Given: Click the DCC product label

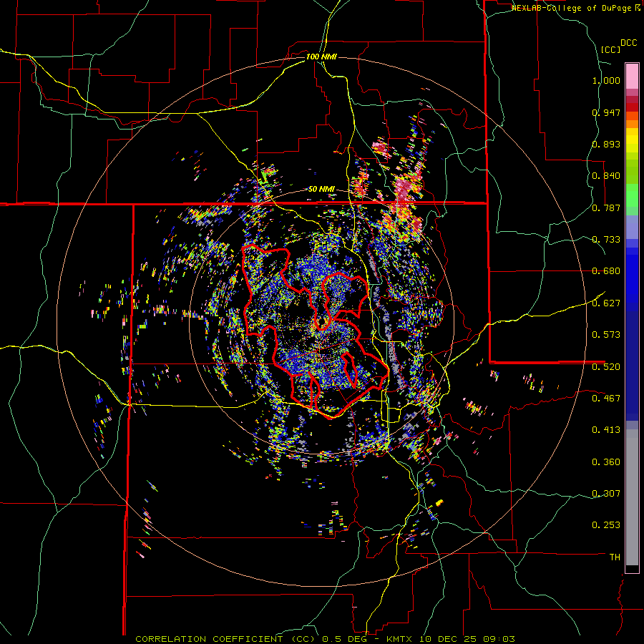Looking at the screenshot, I should [x=628, y=43].
